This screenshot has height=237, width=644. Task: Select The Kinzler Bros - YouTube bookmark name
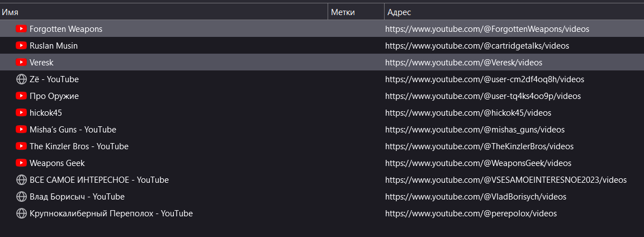tap(79, 146)
